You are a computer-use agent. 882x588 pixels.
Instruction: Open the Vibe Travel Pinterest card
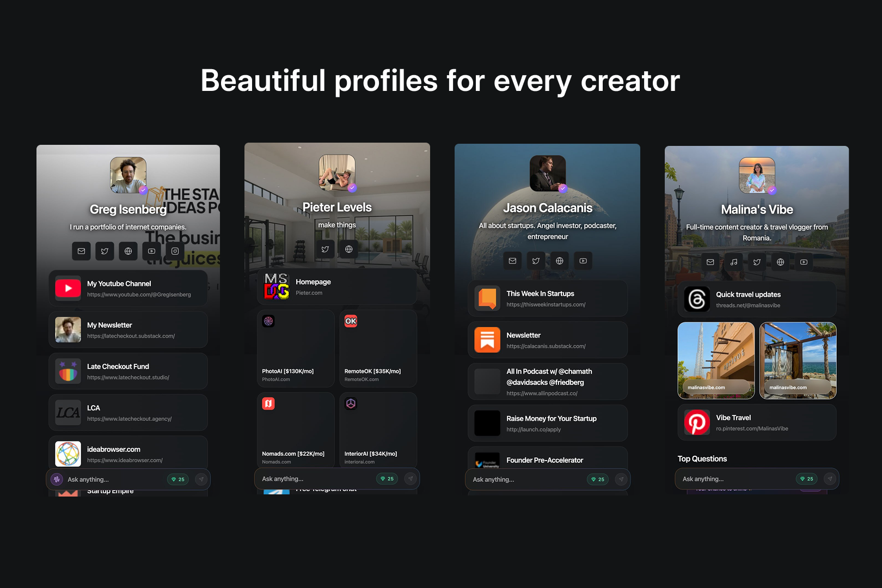tap(757, 422)
